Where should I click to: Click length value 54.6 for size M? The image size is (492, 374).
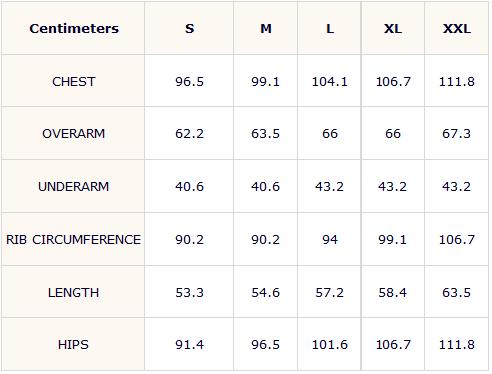click(266, 293)
